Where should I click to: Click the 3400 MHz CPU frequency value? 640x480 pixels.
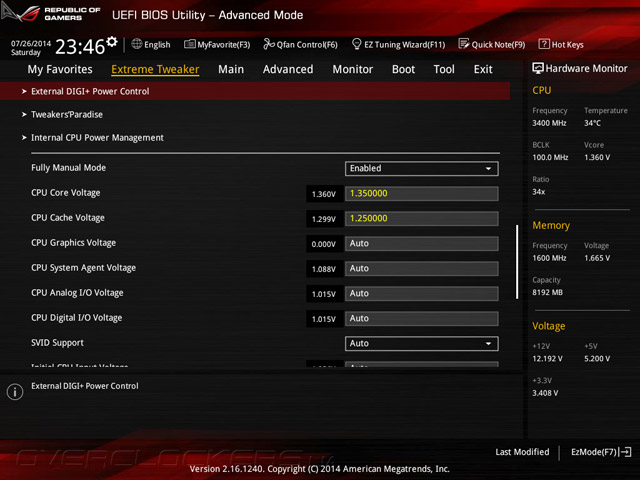(549, 123)
